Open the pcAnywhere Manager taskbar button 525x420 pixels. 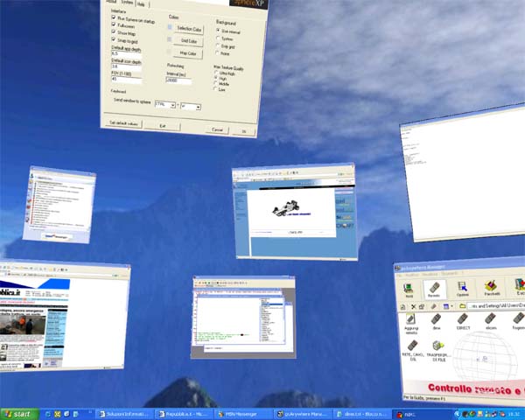[302, 414]
